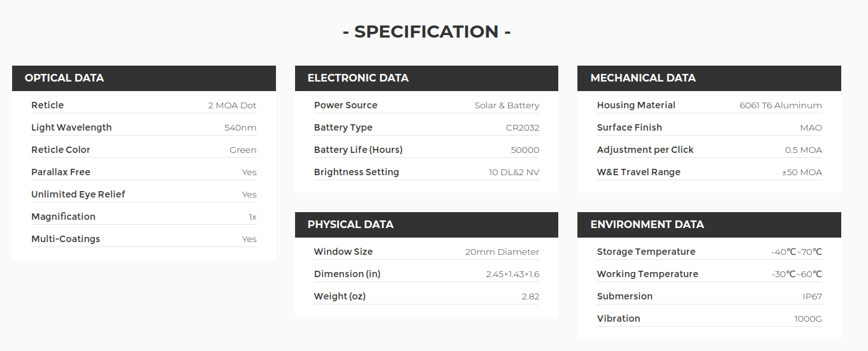The height and width of the screenshot is (351, 868).
Task: Select the PHYSICAL DATA header
Action: (426, 224)
